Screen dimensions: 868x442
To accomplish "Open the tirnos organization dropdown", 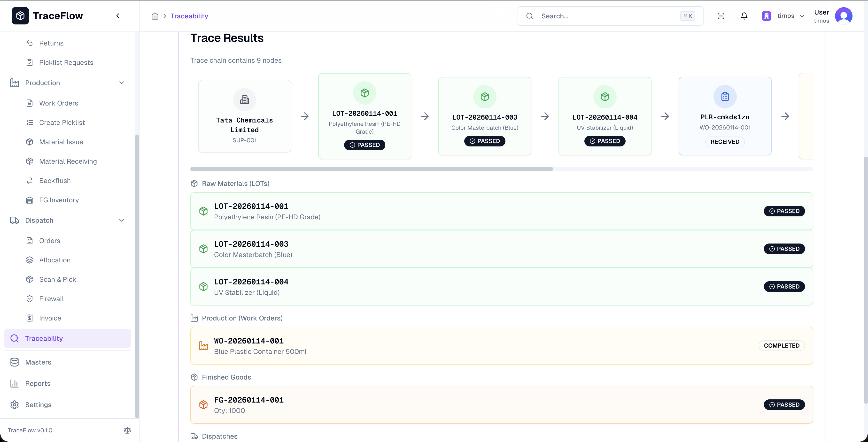I will click(783, 16).
